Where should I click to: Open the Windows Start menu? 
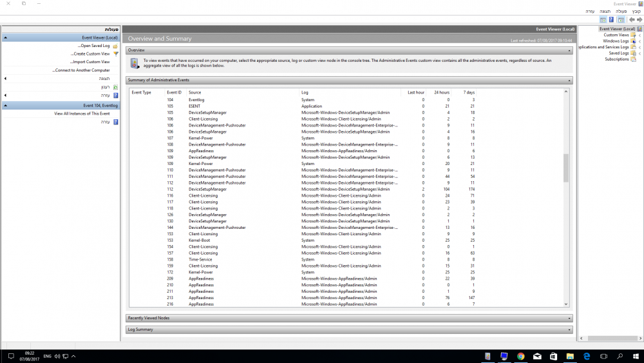click(636, 357)
